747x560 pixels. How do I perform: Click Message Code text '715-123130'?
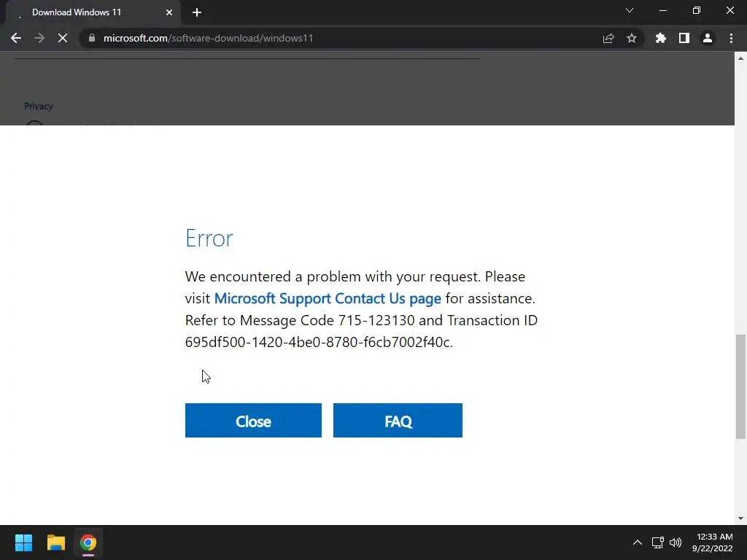[376, 320]
